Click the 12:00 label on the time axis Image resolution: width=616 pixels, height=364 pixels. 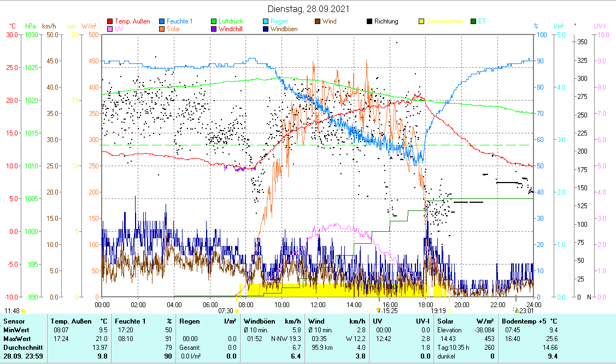[318, 304]
